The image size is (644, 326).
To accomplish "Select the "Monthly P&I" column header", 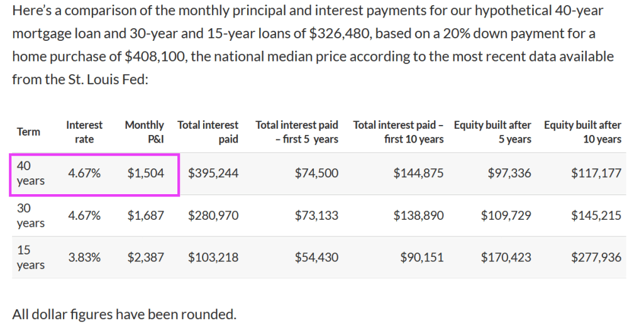I will click(x=144, y=132).
